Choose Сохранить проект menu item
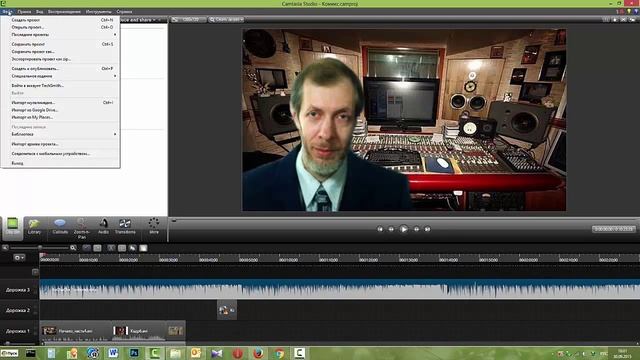Viewport: 640px width, 360px height. [x=61, y=44]
